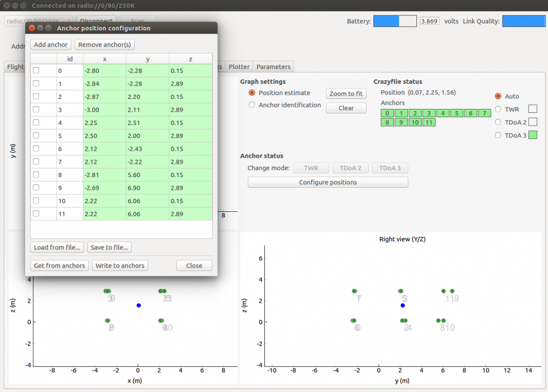The image size is (548, 392).
Task: Click anchor 3 status indicator
Action: point(429,113)
